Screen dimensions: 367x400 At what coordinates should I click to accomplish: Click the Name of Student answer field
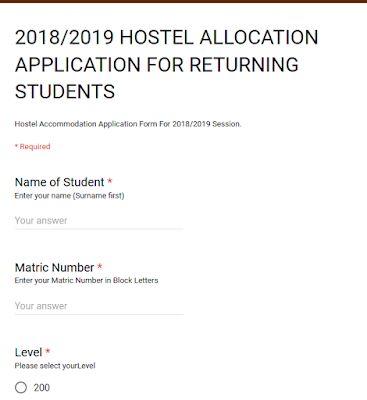(x=99, y=221)
